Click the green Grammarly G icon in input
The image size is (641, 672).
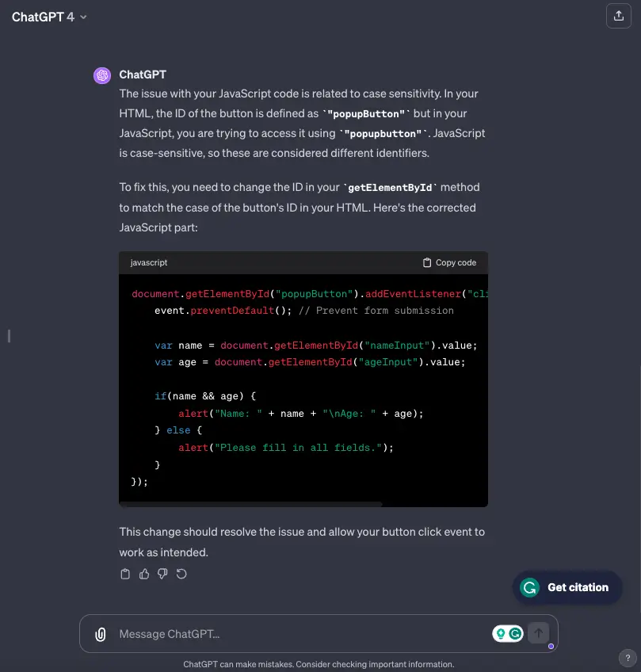516,633
